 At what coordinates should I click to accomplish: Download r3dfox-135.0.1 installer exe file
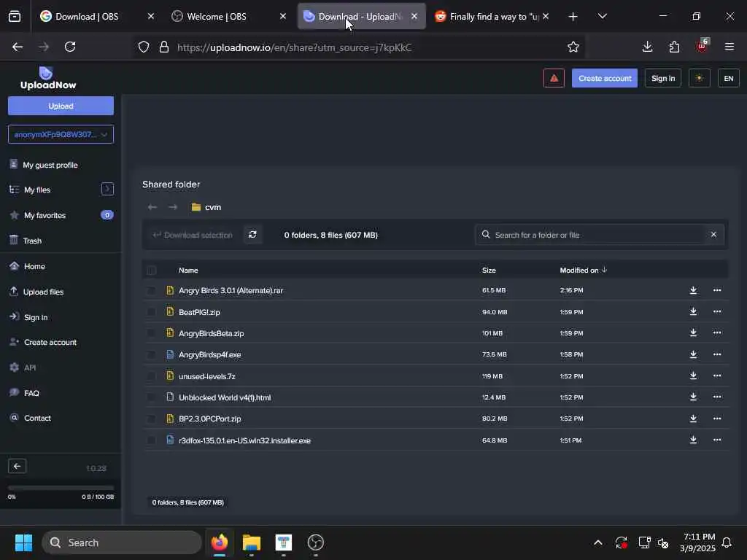tap(693, 440)
